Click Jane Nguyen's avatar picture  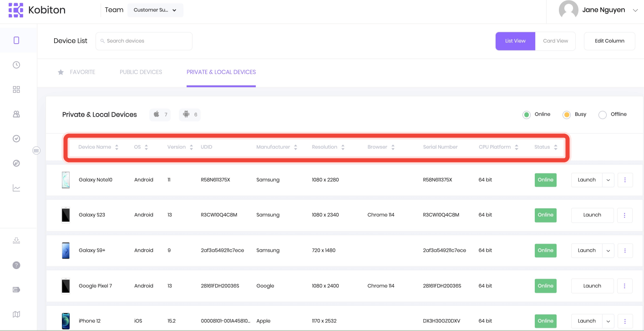point(568,10)
